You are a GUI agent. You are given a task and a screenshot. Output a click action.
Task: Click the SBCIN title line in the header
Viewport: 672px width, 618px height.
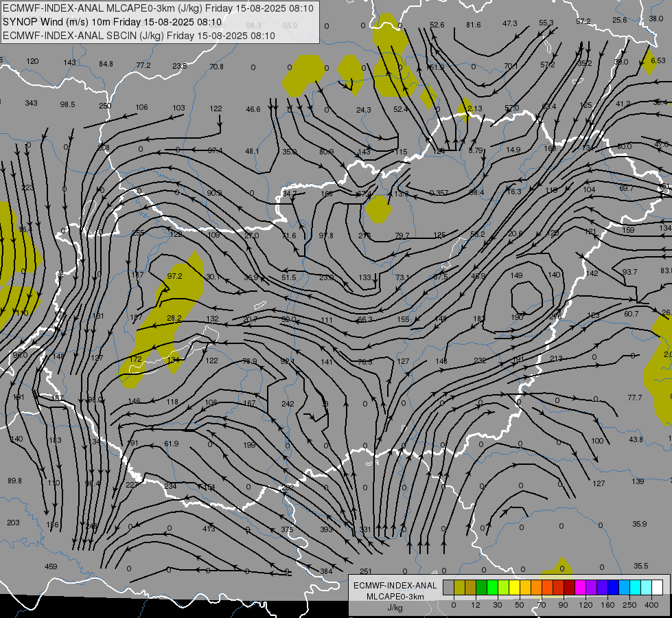[x=139, y=36]
